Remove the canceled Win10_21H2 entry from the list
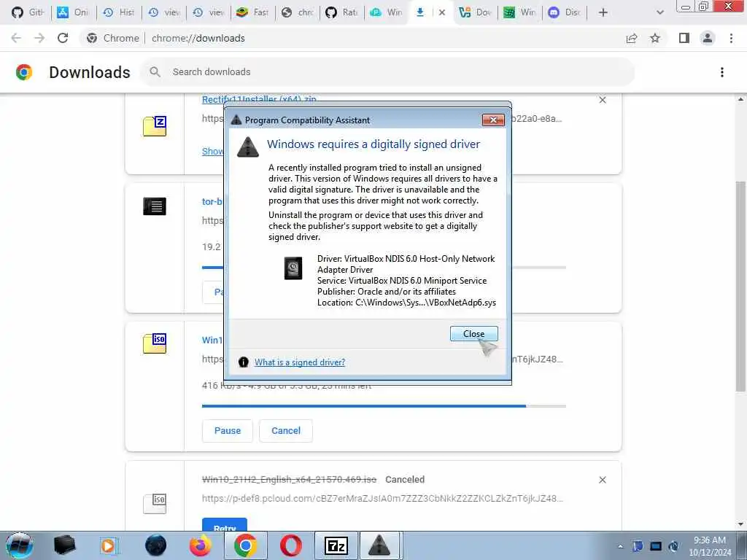This screenshot has width=747, height=560. pos(603,480)
